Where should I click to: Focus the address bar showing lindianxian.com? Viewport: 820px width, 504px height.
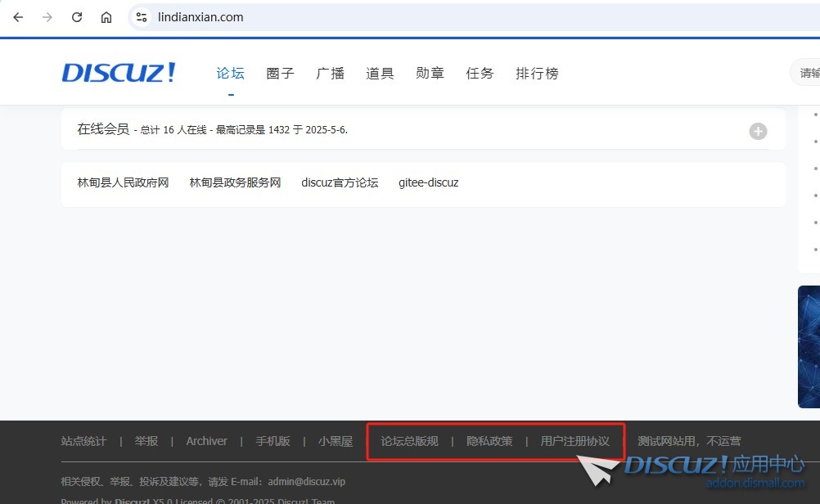pos(473,17)
